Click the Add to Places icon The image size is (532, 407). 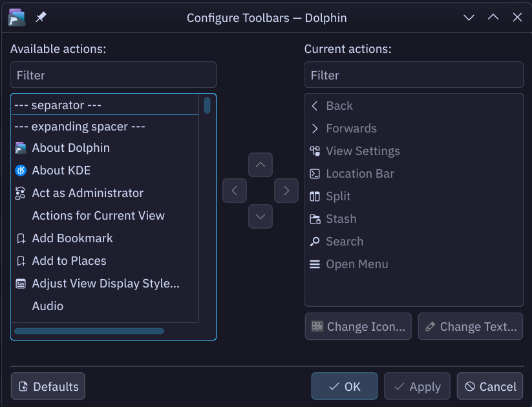pyautogui.click(x=21, y=261)
